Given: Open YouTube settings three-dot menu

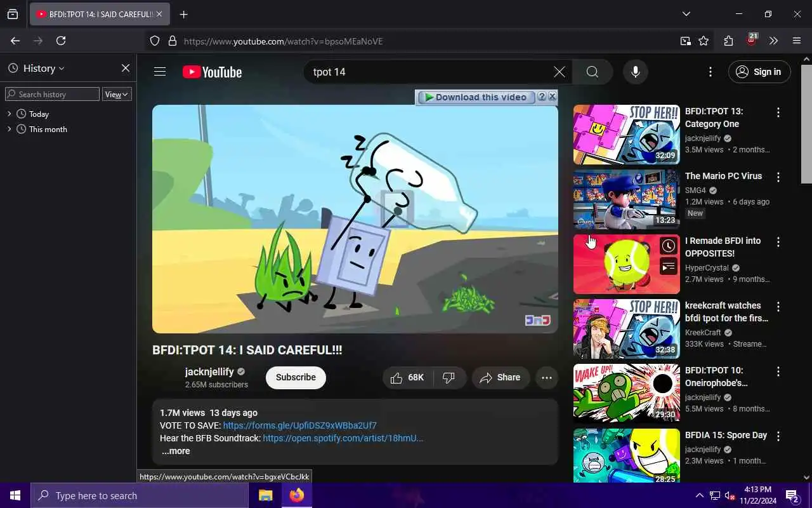Looking at the screenshot, I should click(x=710, y=72).
